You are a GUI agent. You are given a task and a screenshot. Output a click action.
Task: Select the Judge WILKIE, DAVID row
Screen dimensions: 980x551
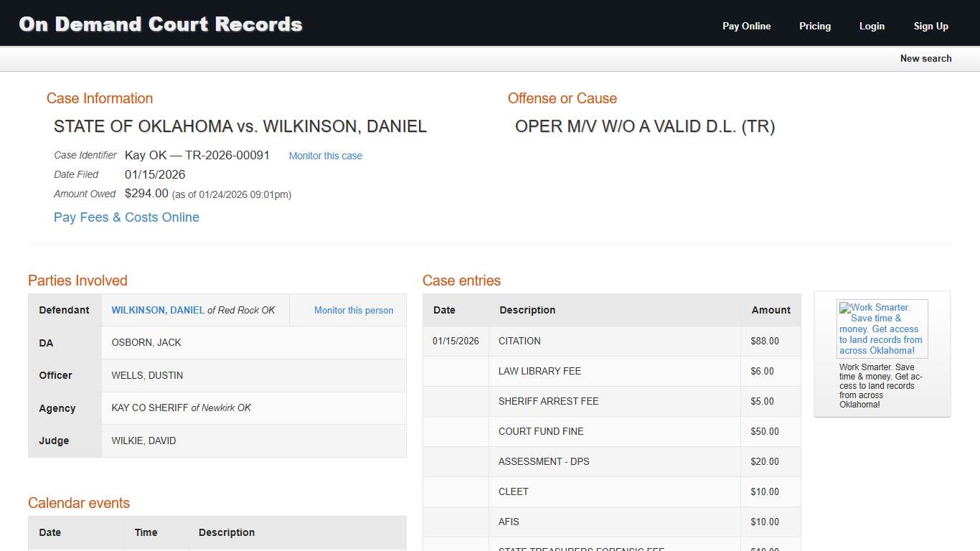143,441
